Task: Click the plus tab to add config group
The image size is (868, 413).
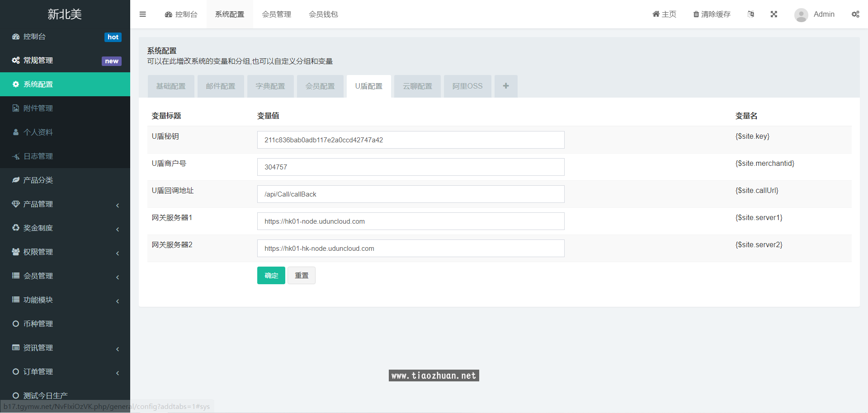Action: coord(505,86)
